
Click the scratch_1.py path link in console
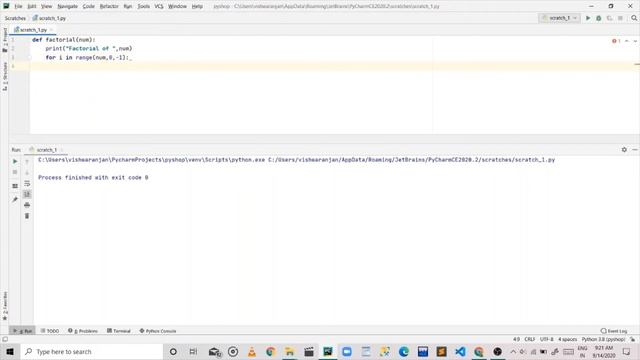click(x=411, y=160)
